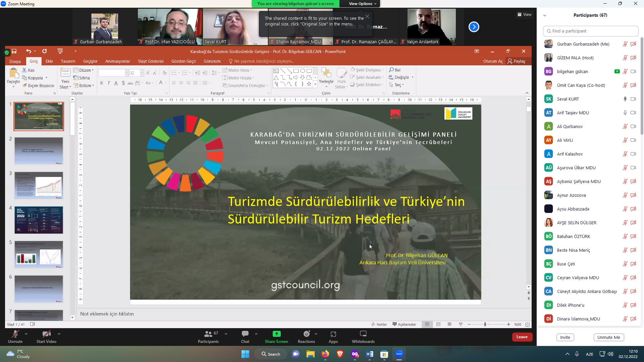
Task: Open Microsoft Word from the taskbar
Action: pyautogui.click(x=370, y=354)
